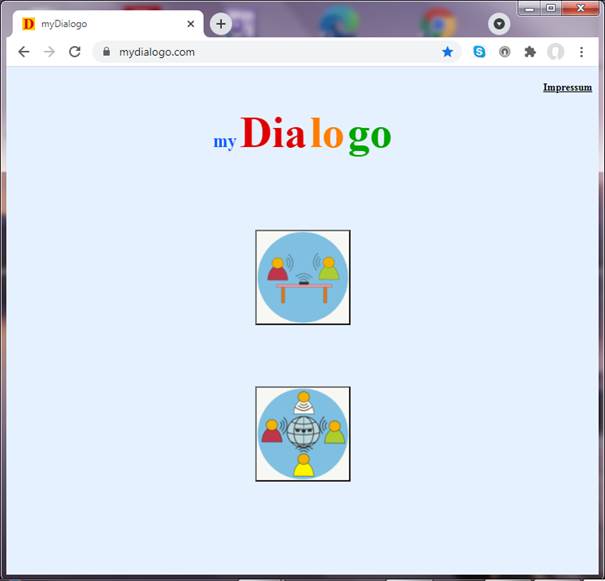Click the gray extension icon beside Skype
This screenshot has height=581, width=605.
tap(504, 52)
